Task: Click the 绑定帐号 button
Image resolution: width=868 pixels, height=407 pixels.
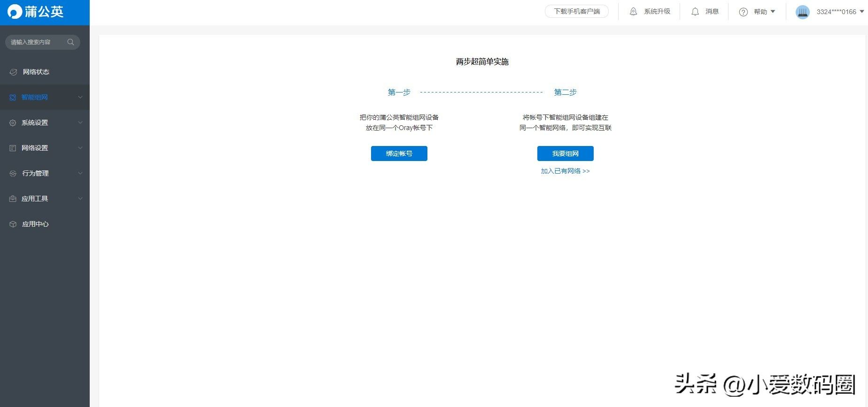Action: pyautogui.click(x=399, y=154)
